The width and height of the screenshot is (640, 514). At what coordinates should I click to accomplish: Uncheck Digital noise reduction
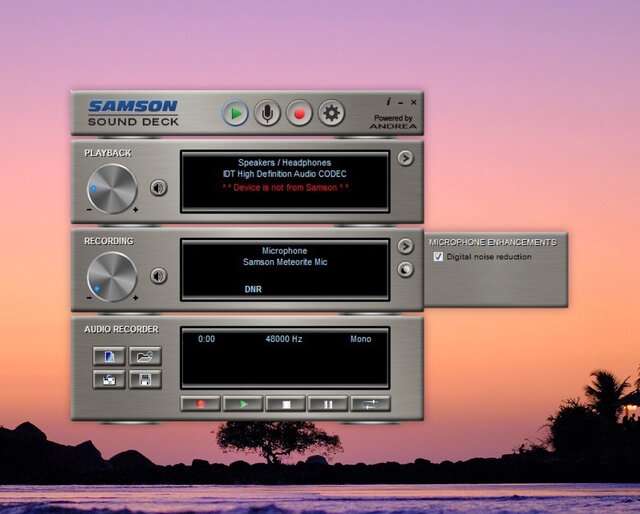pyautogui.click(x=438, y=256)
